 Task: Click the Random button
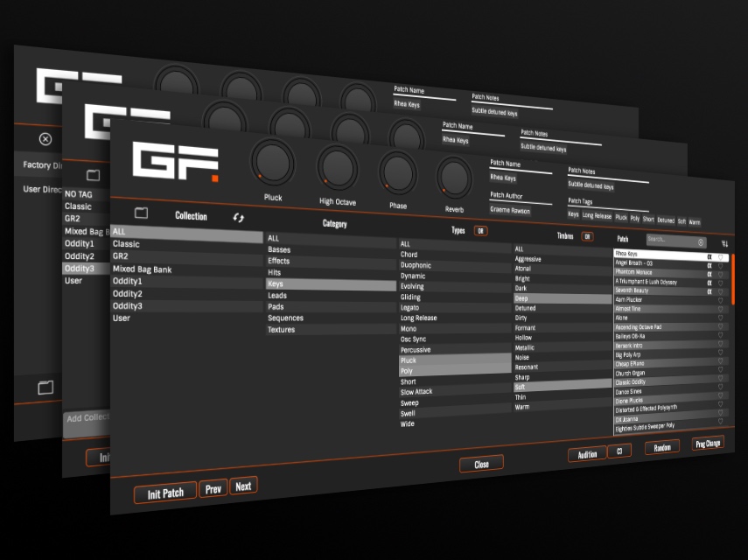click(x=662, y=448)
